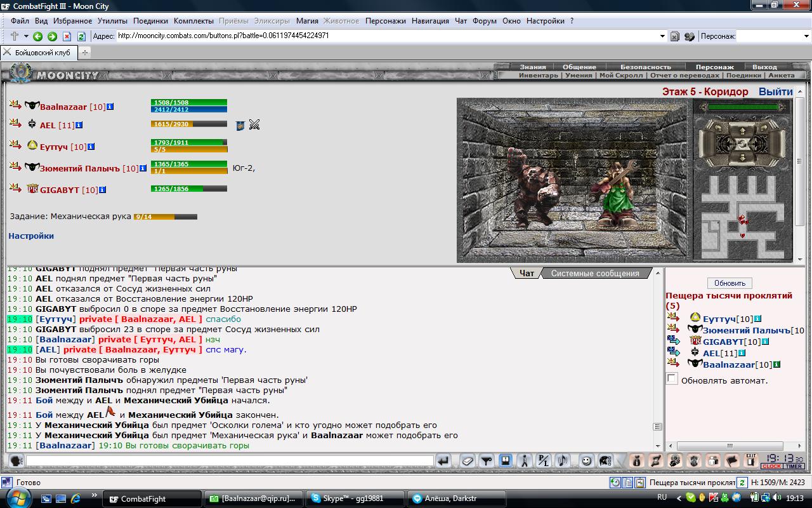The height and width of the screenshot is (508, 812).
Task: Click the blue shield icon next to AEL
Action: point(240,125)
